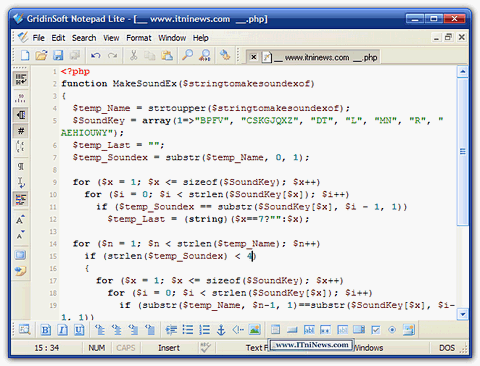This screenshot has height=366, width=480.
Task: Click the first paragraph tag icon after Underline
Action: (x=100, y=330)
